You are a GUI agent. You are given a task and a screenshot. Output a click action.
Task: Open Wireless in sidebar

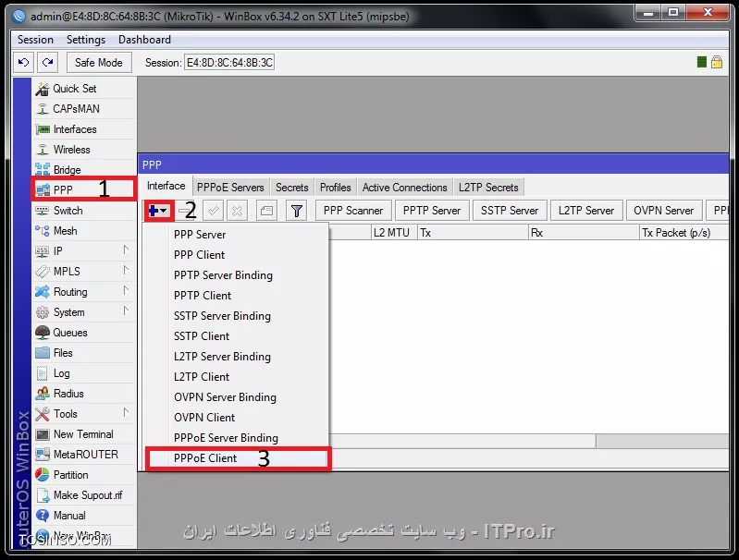(84, 150)
